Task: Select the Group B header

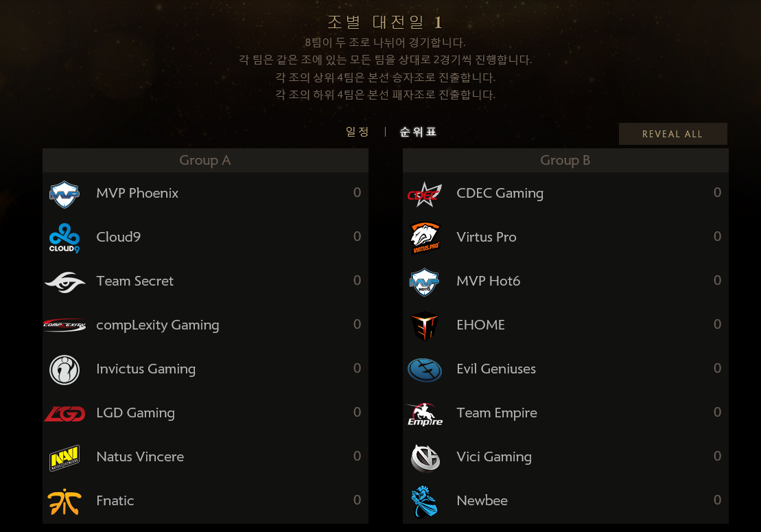Action: coord(565,160)
